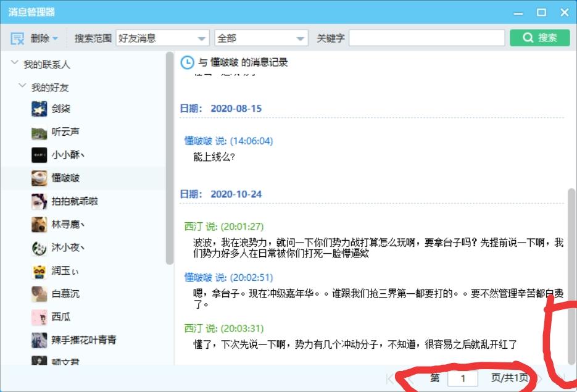Click the 关键字 keyword input field
This screenshot has height=392, width=577.
coord(426,38)
